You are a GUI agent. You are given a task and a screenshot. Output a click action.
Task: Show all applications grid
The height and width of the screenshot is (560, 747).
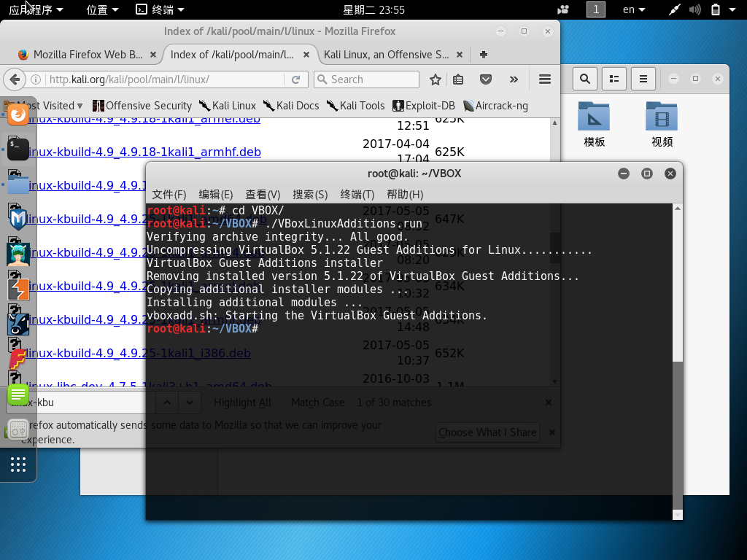[18, 464]
